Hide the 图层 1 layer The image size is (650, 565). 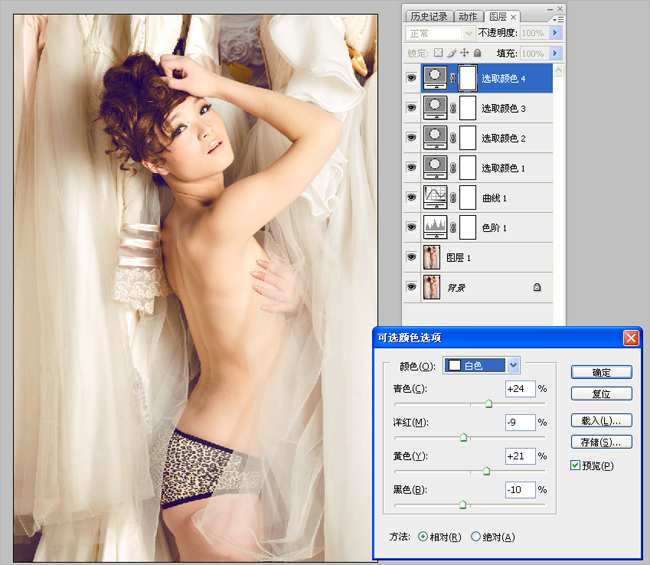tap(411, 257)
